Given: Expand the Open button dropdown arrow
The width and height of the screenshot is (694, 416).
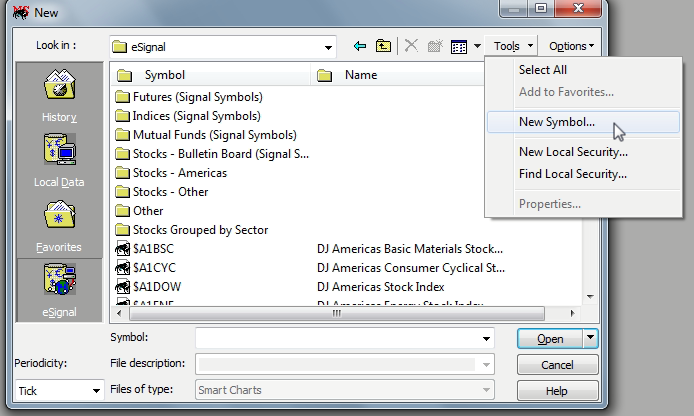Looking at the screenshot, I should [x=590, y=338].
